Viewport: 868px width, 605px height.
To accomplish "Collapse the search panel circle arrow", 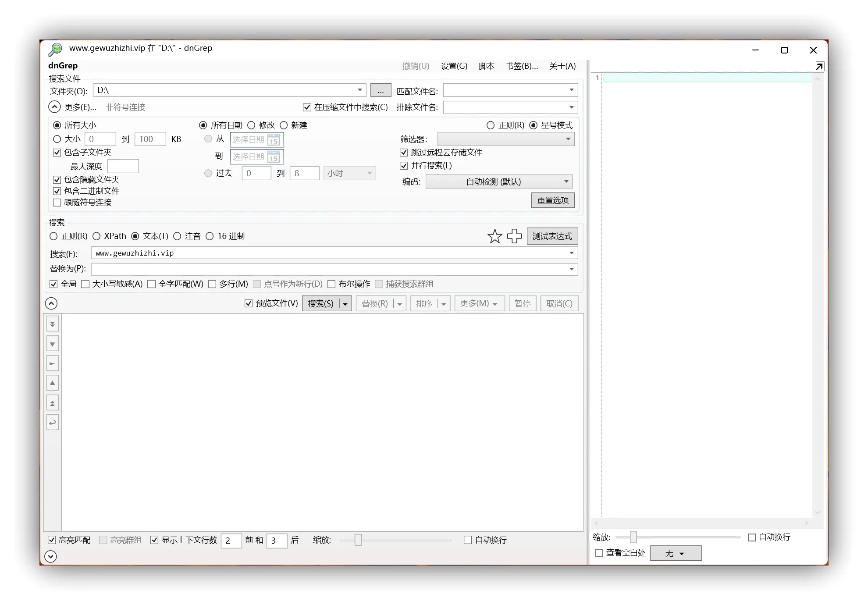I will [51, 303].
